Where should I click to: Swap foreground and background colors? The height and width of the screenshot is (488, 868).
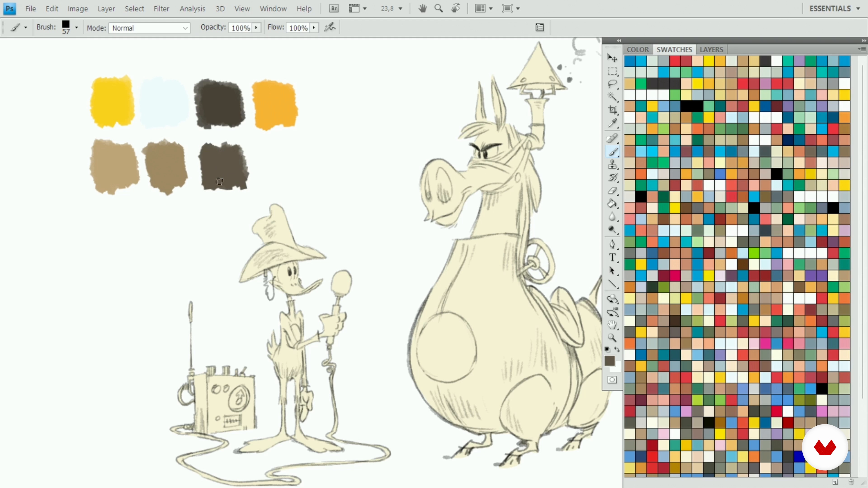point(617,349)
